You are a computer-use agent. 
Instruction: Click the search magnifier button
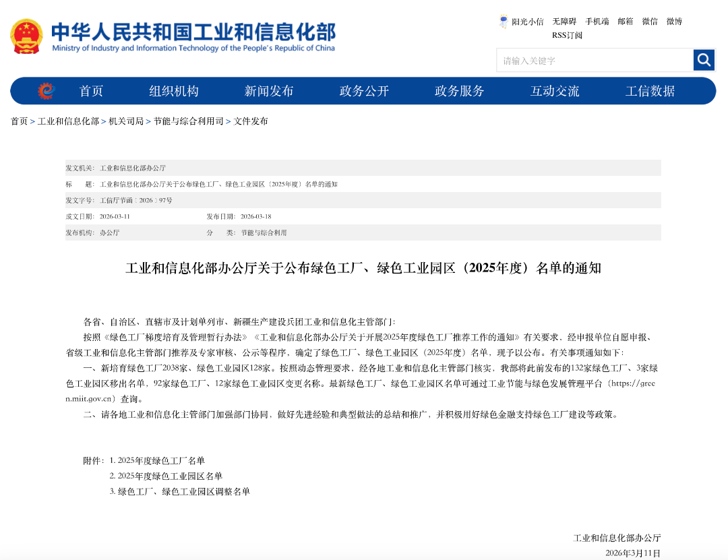[704, 60]
